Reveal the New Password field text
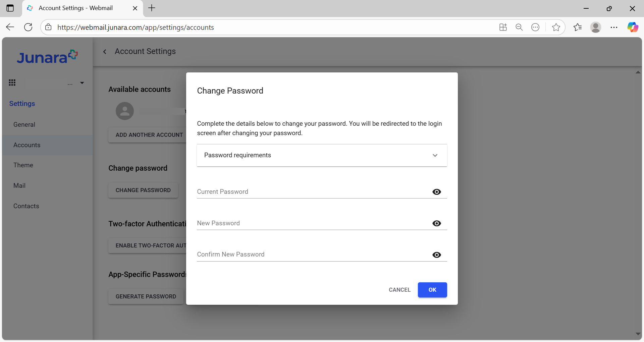Viewport: 644px width, 342px height. click(x=437, y=223)
